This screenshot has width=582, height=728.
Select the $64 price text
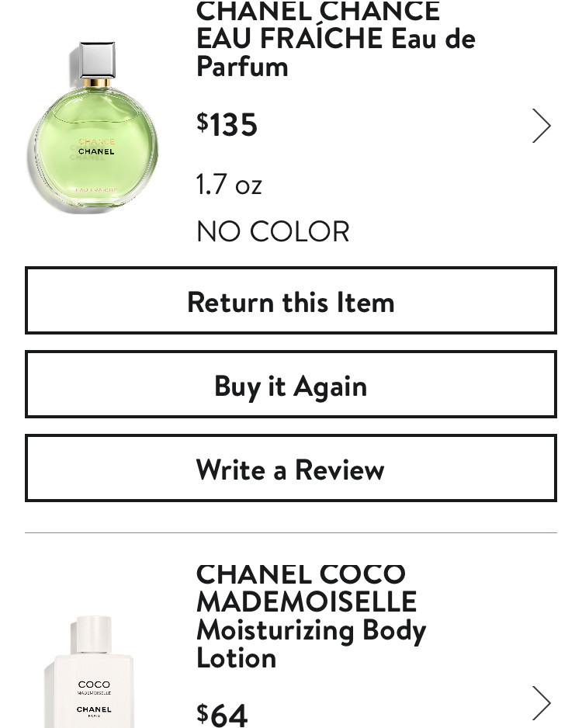[222, 715]
